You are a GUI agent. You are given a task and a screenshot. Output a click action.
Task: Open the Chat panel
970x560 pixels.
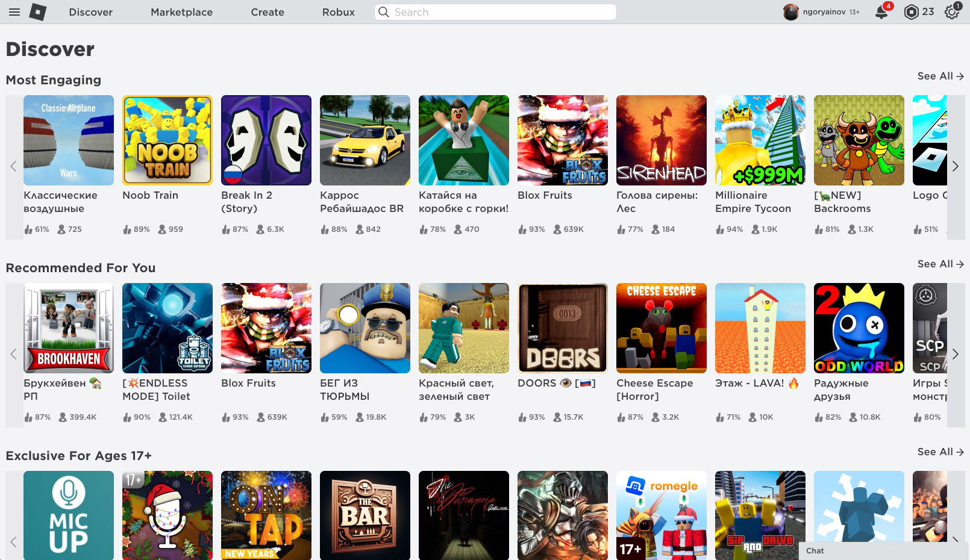point(815,550)
